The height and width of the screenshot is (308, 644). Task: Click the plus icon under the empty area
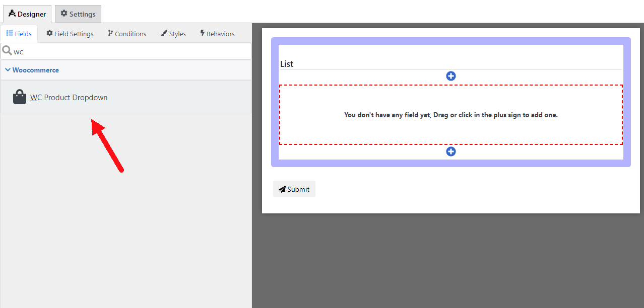[x=451, y=151]
